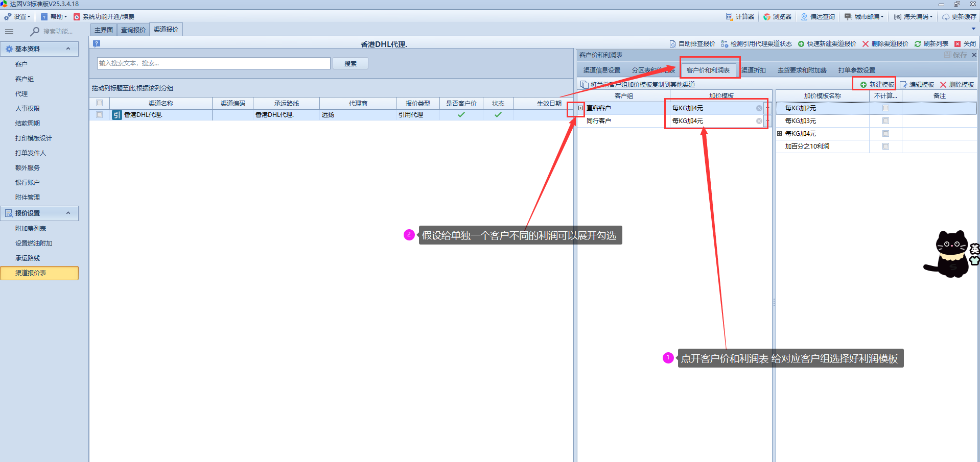Expand the 每KG加4元 template row
The height and width of the screenshot is (462, 980).
tap(780, 134)
